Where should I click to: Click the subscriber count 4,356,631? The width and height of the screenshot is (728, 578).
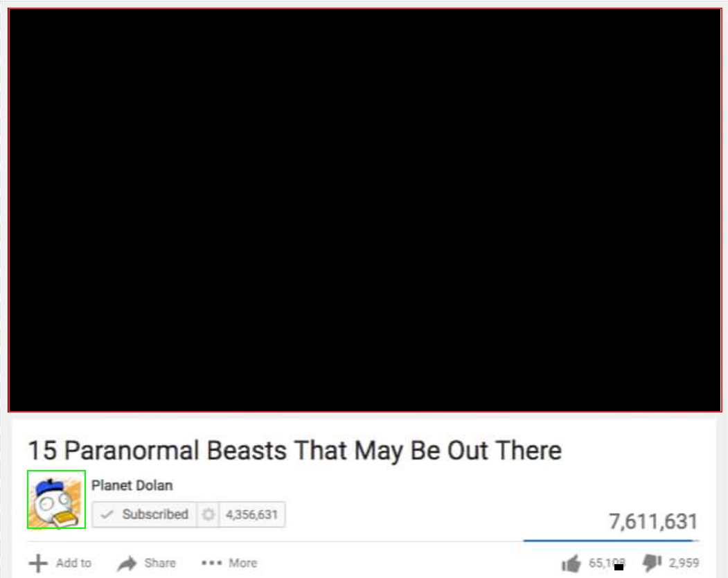click(251, 514)
